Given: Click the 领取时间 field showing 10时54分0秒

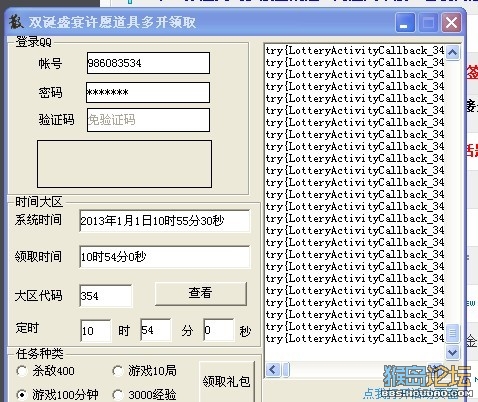Looking at the screenshot, I should tap(165, 257).
